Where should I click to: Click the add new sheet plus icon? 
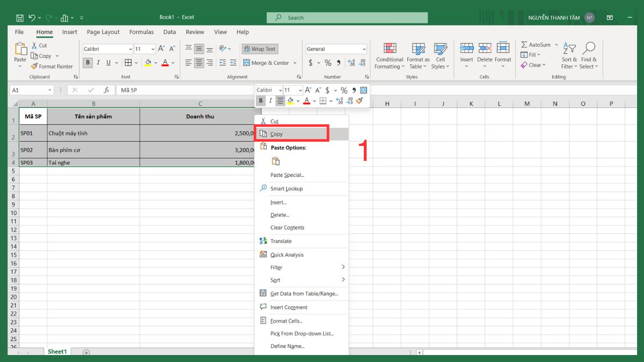tap(86, 352)
